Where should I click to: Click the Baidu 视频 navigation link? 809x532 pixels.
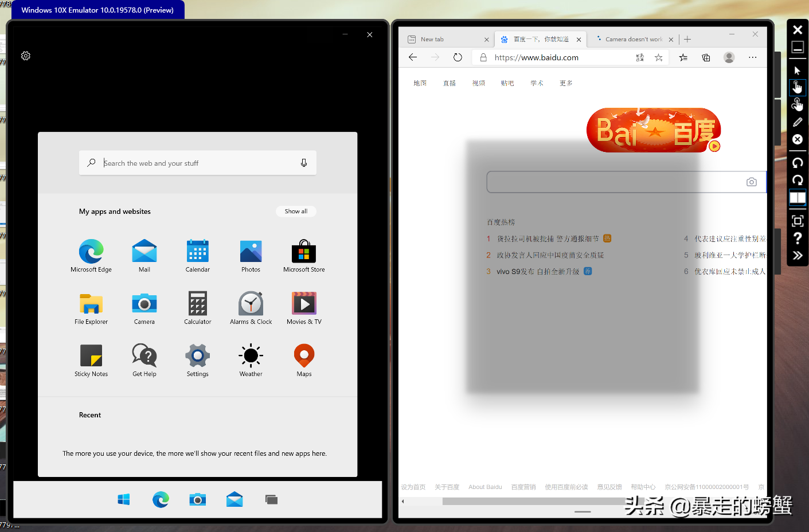[479, 83]
